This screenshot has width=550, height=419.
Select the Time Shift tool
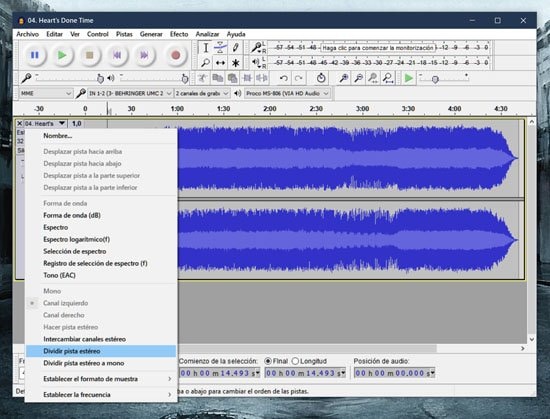[x=220, y=63]
